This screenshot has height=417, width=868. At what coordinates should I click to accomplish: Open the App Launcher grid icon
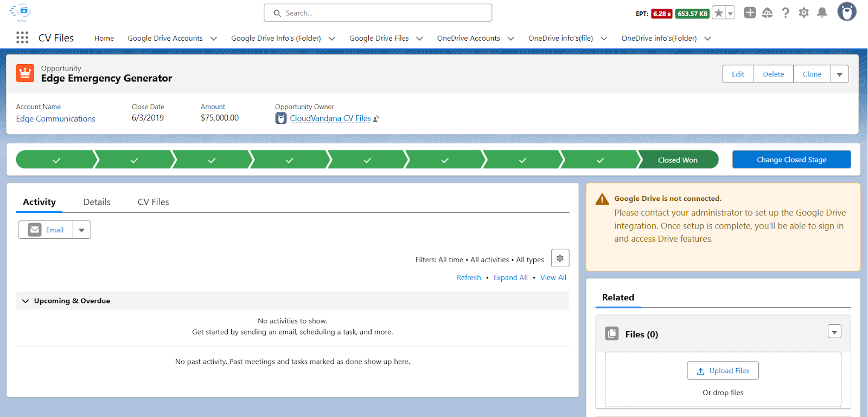point(22,37)
